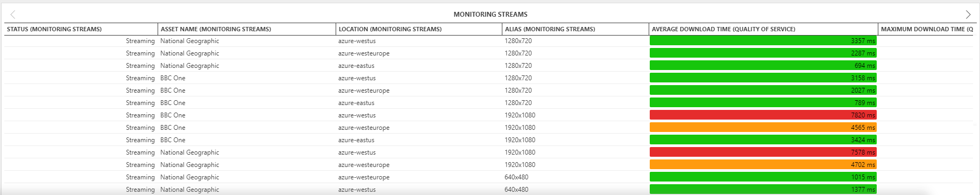Sort by Status (Monitoring Streams) column header
Image resolution: width=980 pixels, height=195 pixels.
(81, 29)
